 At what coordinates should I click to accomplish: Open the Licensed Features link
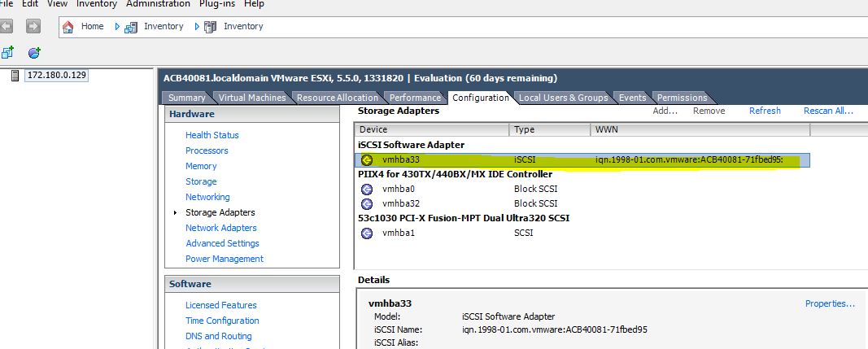coord(221,305)
